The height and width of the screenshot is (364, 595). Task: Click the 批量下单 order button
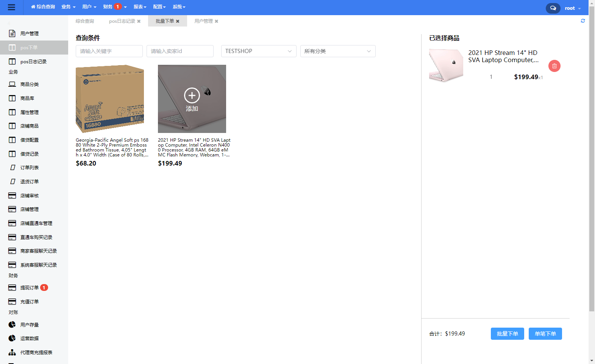click(508, 334)
